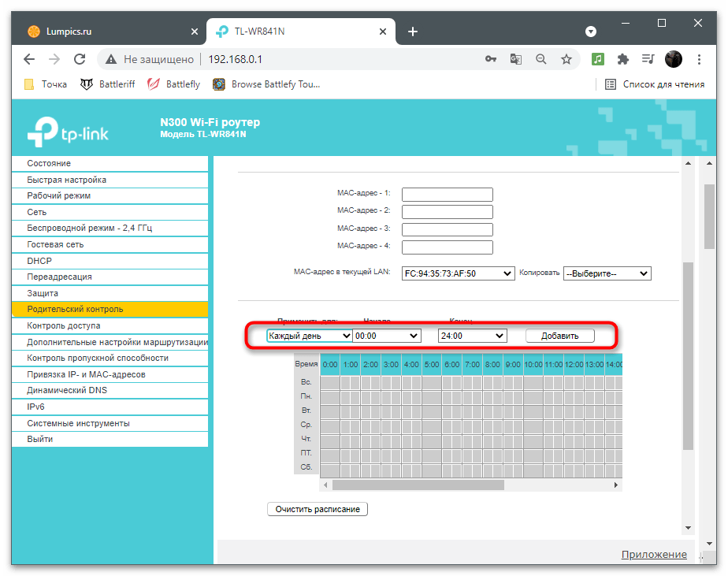
Task: Open the translate page icon
Action: click(x=516, y=59)
